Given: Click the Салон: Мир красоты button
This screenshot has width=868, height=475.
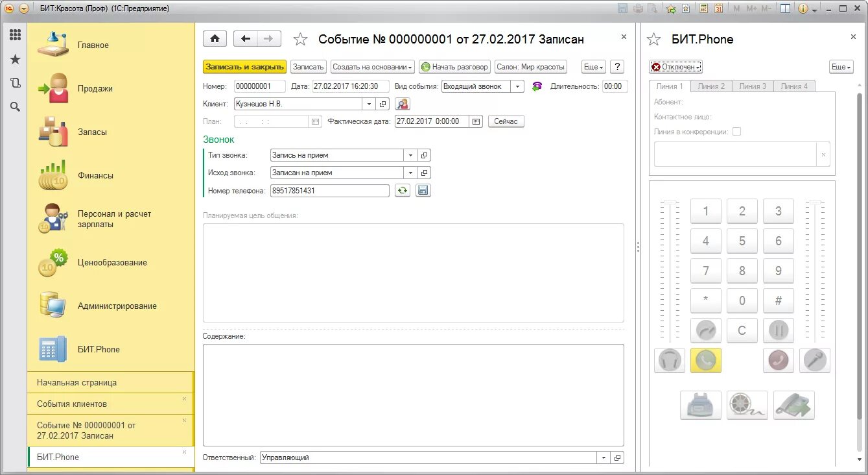Looking at the screenshot, I should coord(530,67).
